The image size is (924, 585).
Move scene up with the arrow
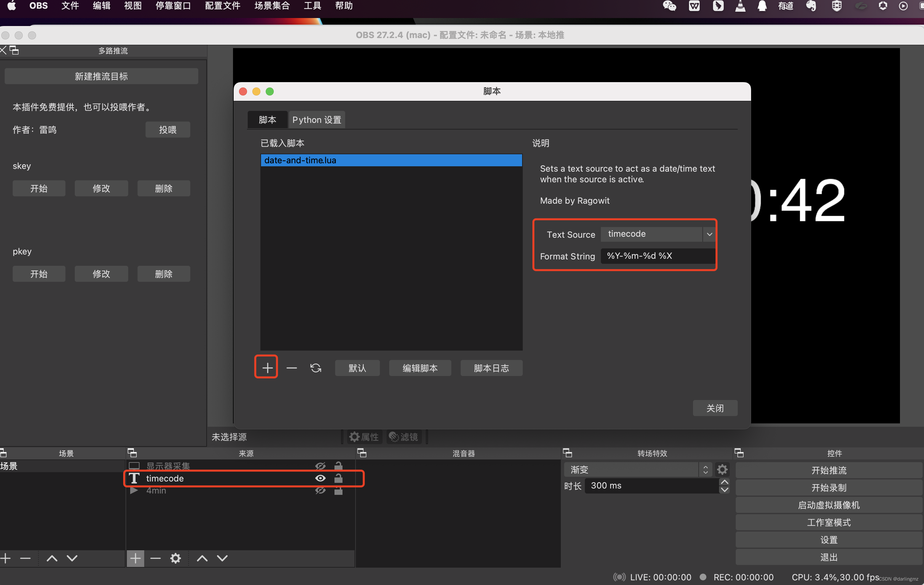[52, 558]
